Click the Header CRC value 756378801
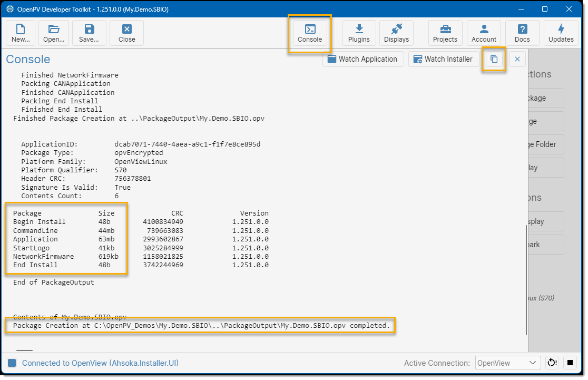Image resolution: width=588 pixels, height=380 pixels. point(133,179)
